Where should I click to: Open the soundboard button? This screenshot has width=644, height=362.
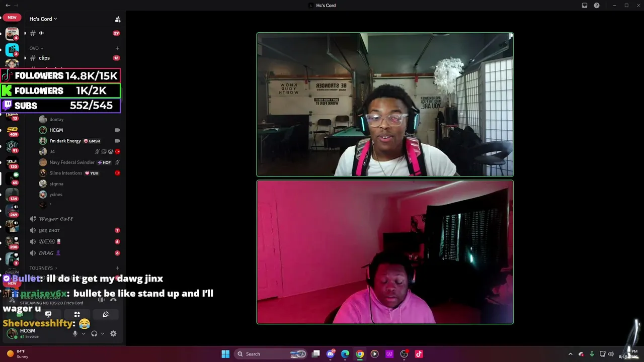click(x=106, y=314)
